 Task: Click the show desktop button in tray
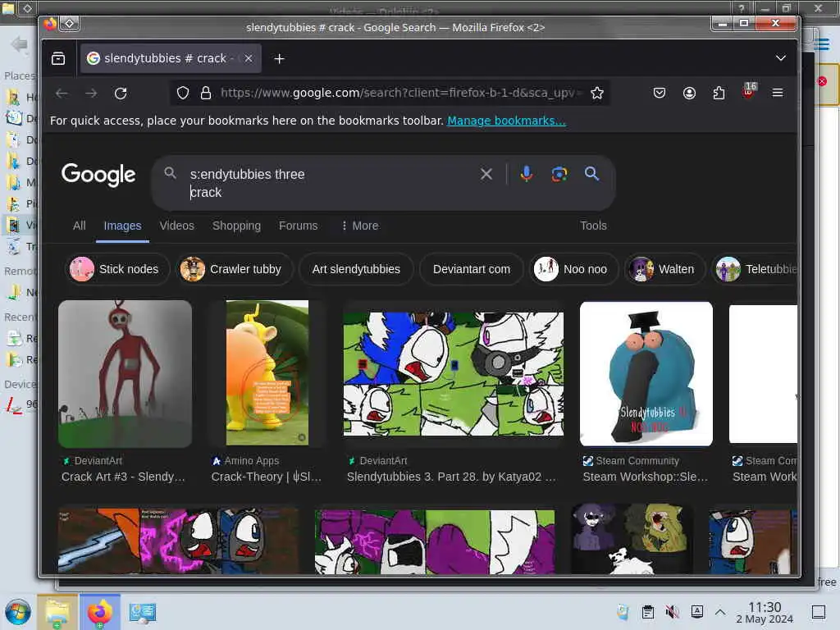click(x=819, y=612)
